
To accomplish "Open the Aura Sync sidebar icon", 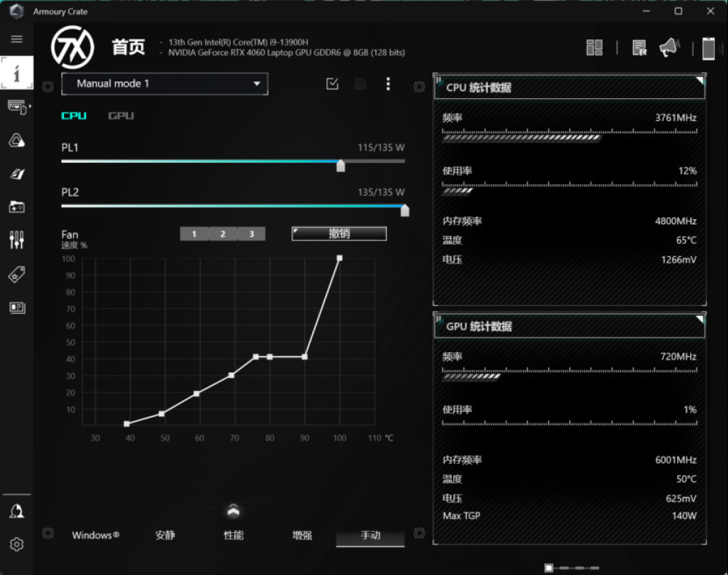I will click(x=17, y=140).
